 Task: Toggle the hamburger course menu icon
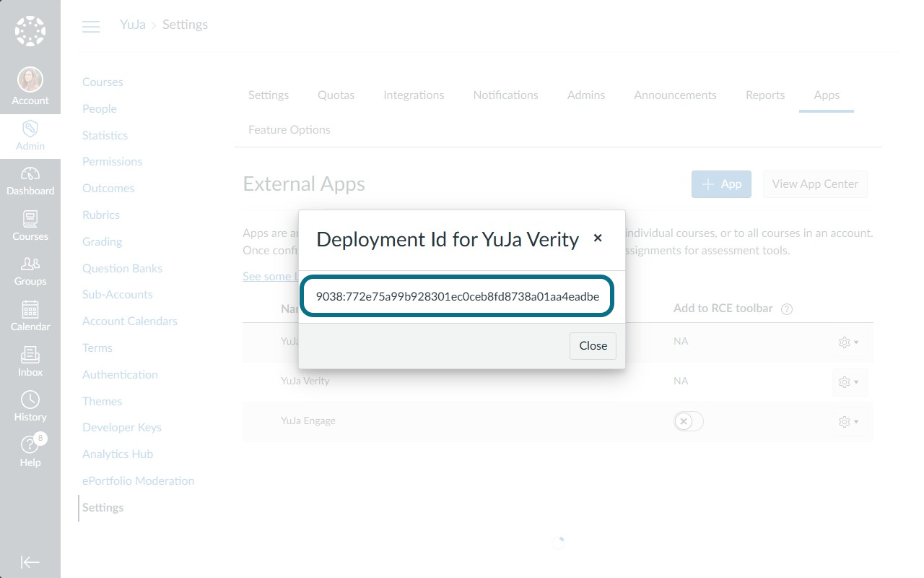tap(91, 27)
